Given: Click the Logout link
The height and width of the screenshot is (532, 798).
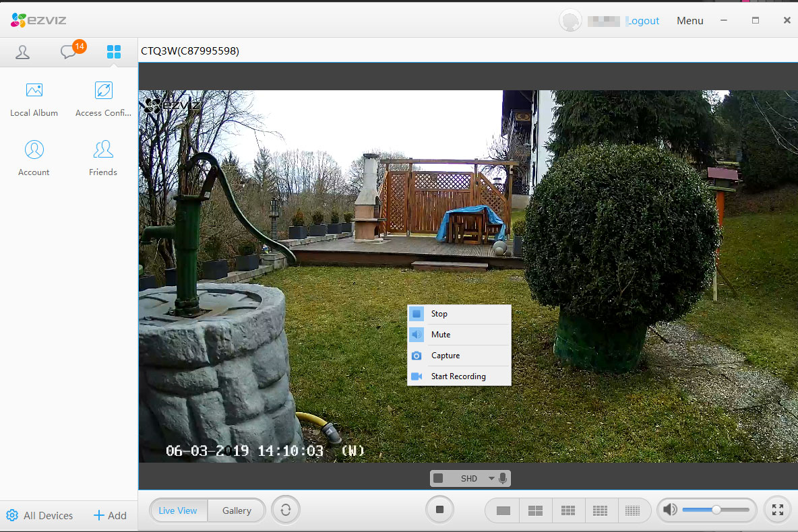Looking at the screenshot, I should [x=643, y=21].
